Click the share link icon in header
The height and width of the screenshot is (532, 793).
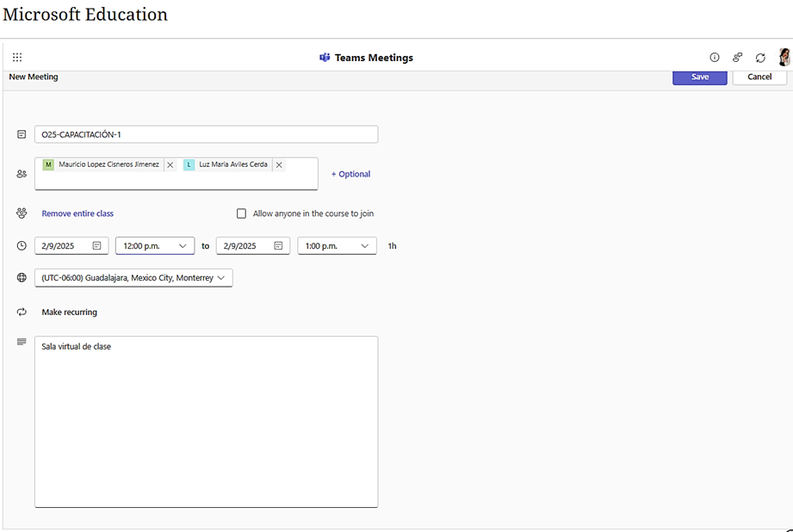tap(737, 57)
